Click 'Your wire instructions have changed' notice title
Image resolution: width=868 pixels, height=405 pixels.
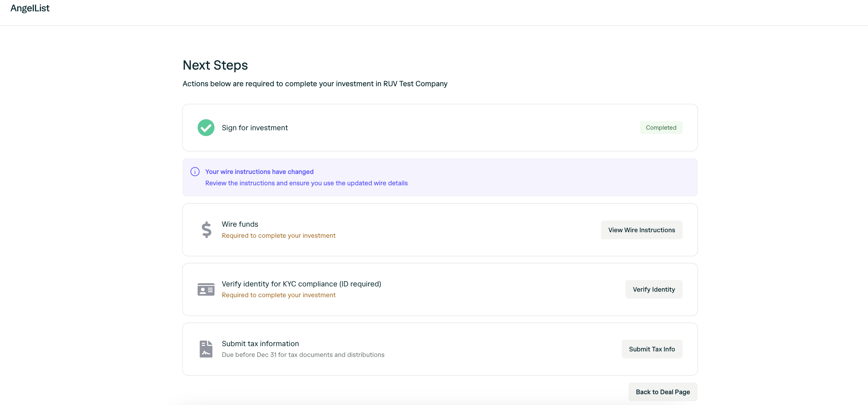(259, 172)
